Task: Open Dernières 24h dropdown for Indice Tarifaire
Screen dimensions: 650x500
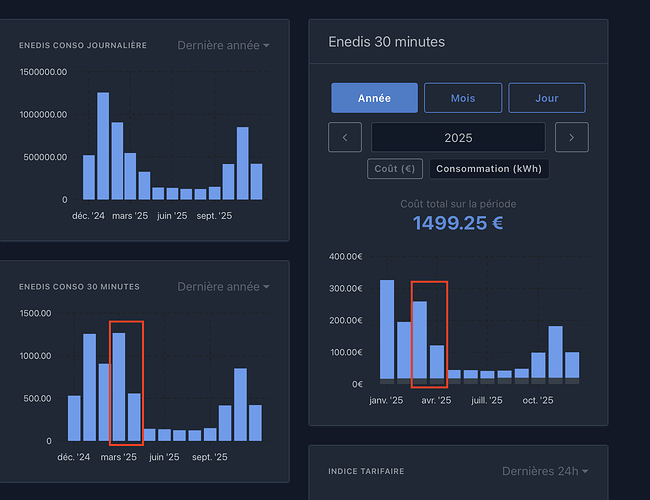Action: click(545, 471)
